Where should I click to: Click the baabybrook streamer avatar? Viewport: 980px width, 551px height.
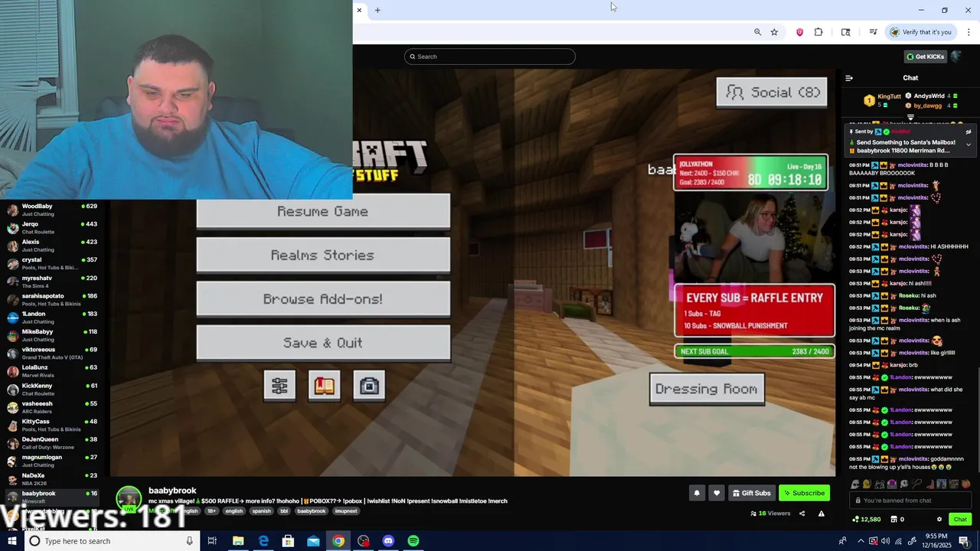click(129, 499)
